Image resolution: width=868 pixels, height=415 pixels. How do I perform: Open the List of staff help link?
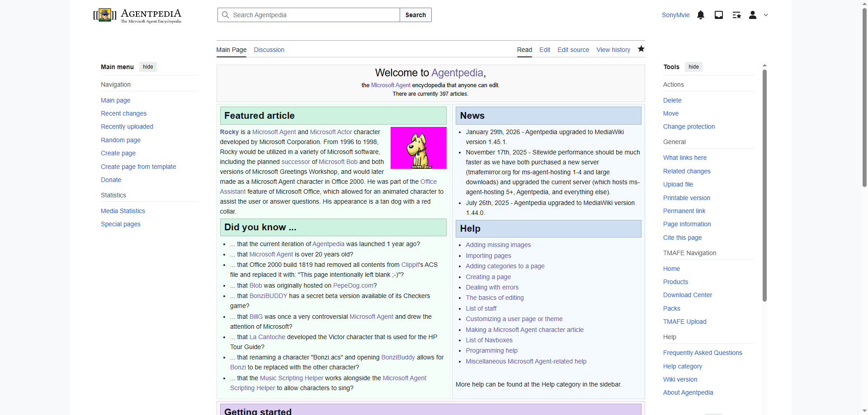click(x=481, y=308)
